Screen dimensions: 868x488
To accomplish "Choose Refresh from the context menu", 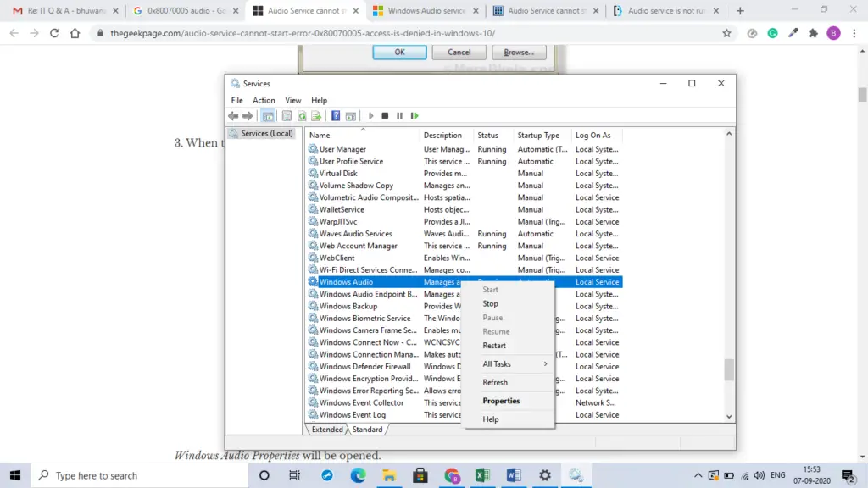I will click(509, 382).
